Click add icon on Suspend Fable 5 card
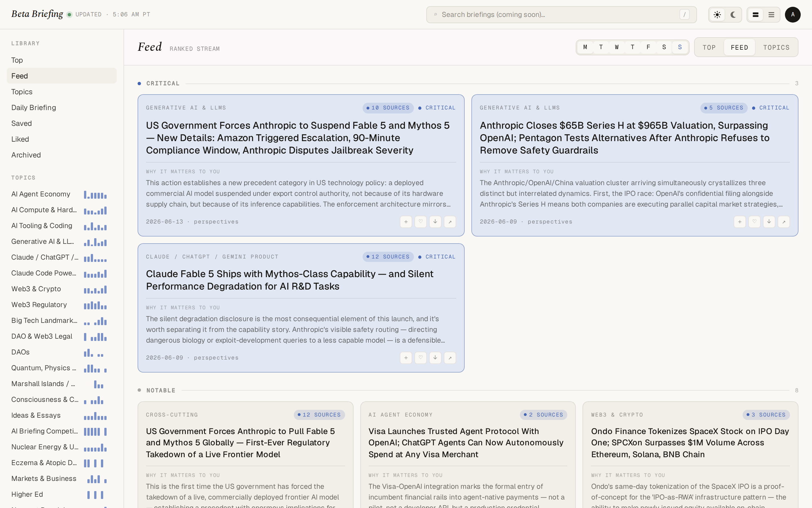 click(406, 222)
